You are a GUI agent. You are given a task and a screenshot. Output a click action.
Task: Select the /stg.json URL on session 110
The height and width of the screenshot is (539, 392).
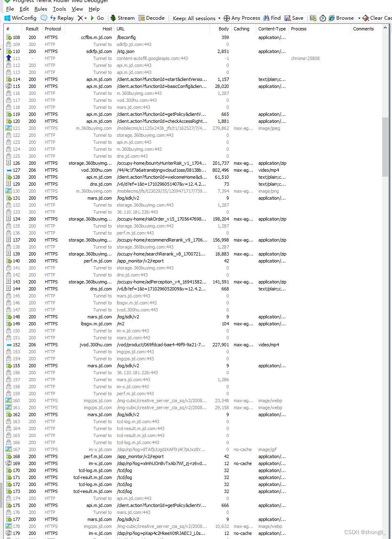coord(126,51)
